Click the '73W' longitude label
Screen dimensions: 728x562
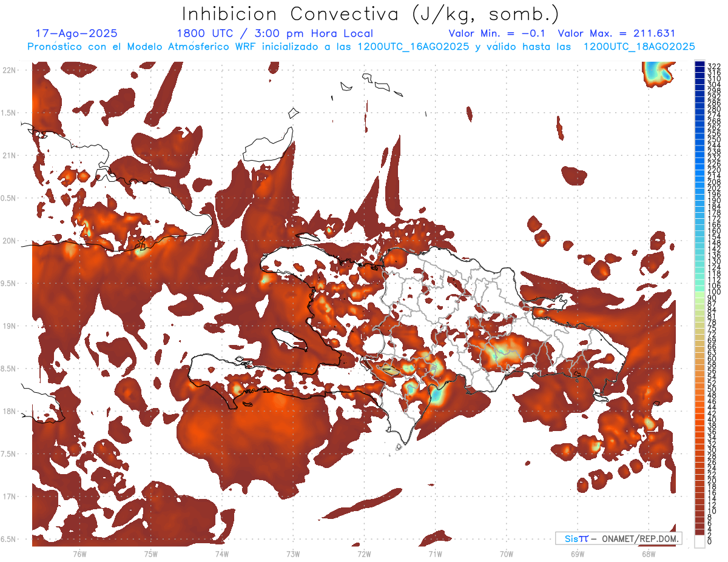click(x=293, y=554)
